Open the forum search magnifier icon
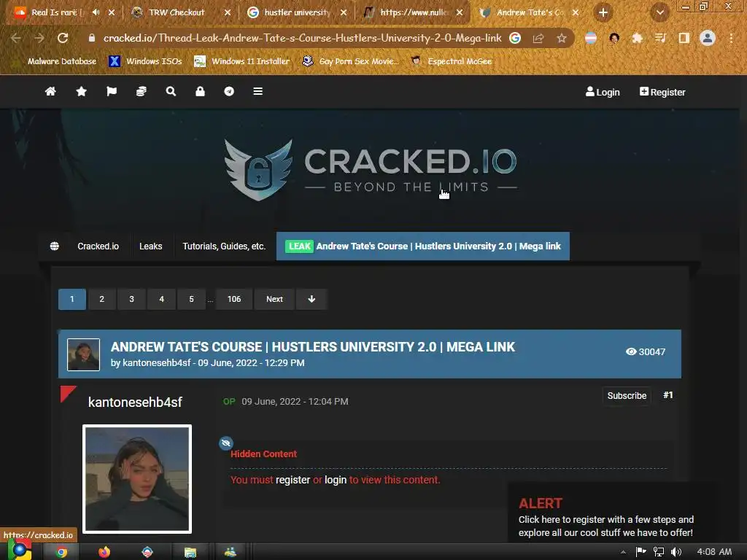Screen dimensions: 747x560 171,91
